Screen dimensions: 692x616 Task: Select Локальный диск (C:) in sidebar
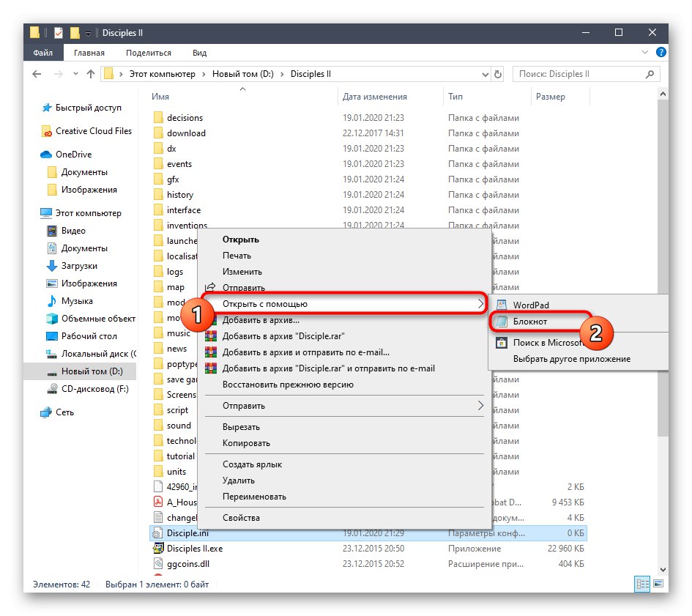(x=92, y=354)
